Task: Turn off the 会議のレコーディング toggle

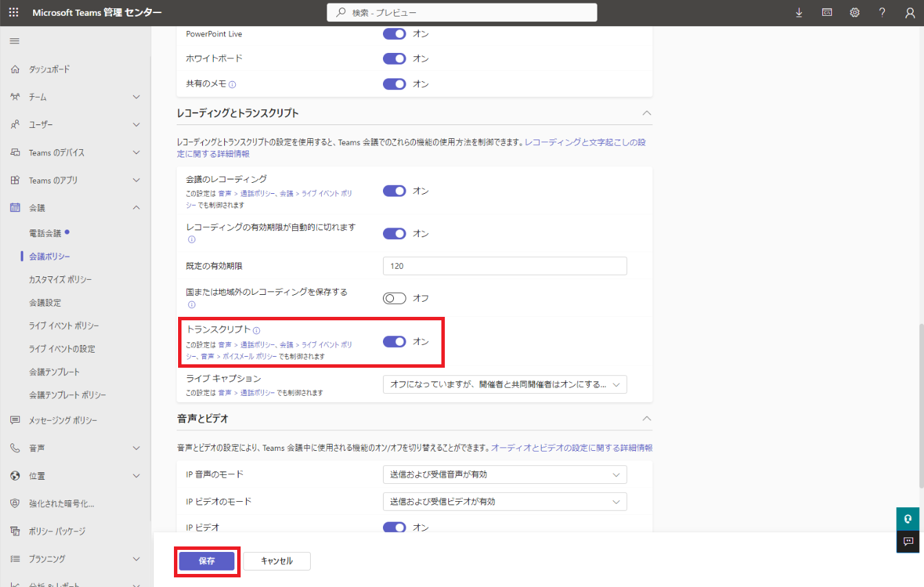Action: [395, 191]
